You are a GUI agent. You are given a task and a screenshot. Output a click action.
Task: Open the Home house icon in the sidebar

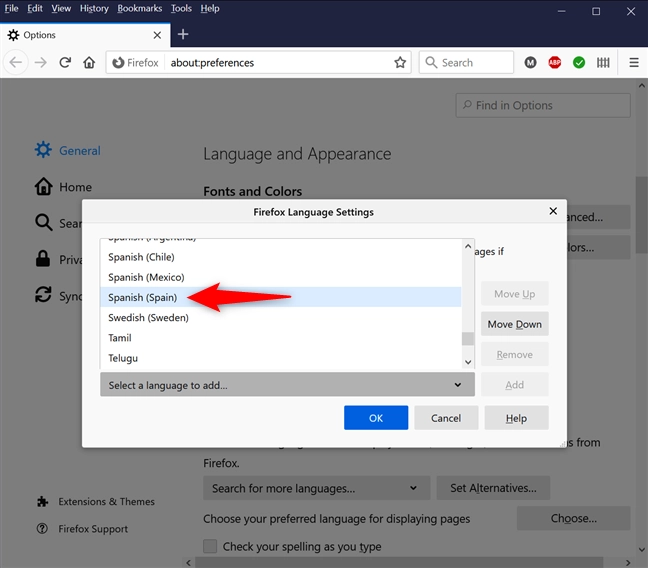coord(43,186)
